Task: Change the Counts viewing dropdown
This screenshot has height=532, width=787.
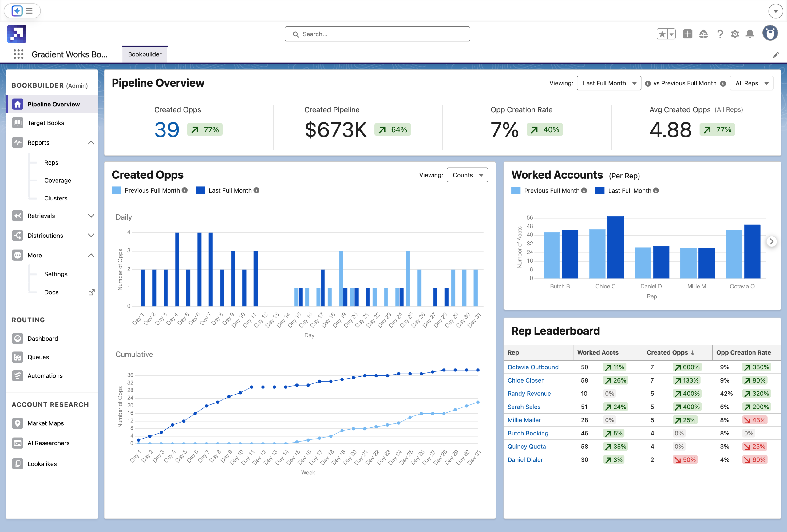Action: click(467, 175)
